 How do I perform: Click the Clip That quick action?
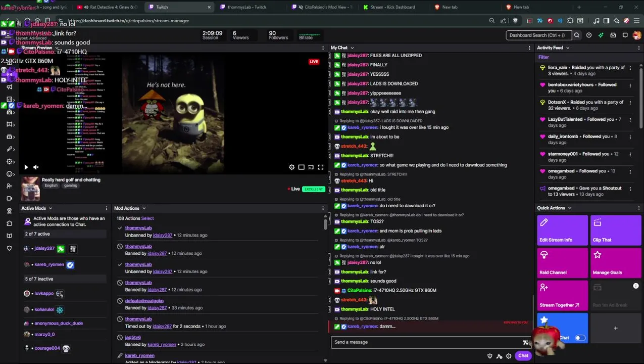pos(616,231)
